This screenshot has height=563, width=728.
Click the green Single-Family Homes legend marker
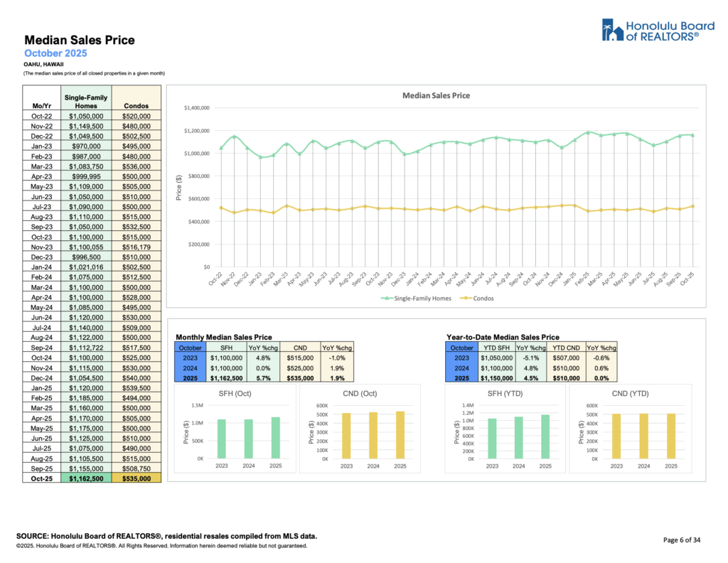[385, 299]
